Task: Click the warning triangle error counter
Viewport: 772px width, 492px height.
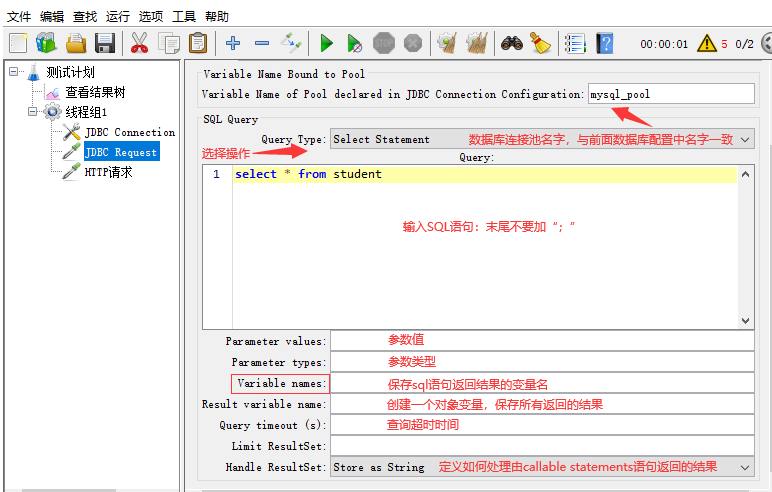Action: point(707,43)
